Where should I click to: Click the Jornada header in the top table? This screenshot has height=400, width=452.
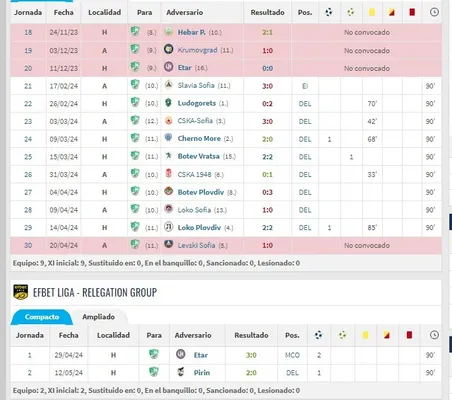28,12
